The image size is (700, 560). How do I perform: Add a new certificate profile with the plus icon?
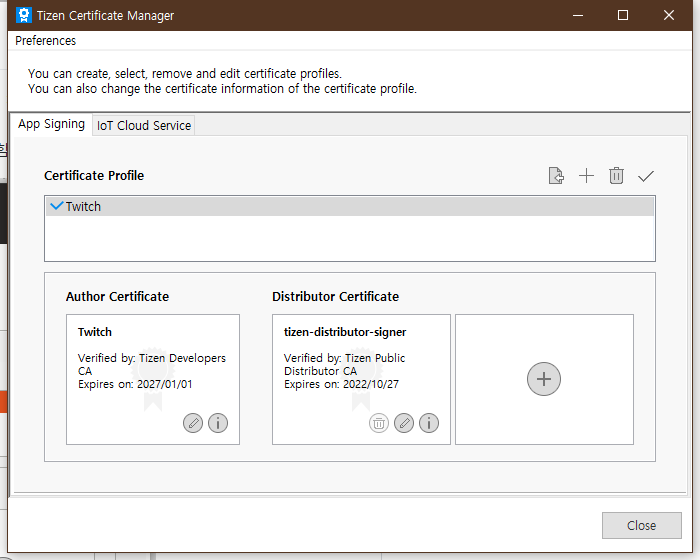coord(586,176)
